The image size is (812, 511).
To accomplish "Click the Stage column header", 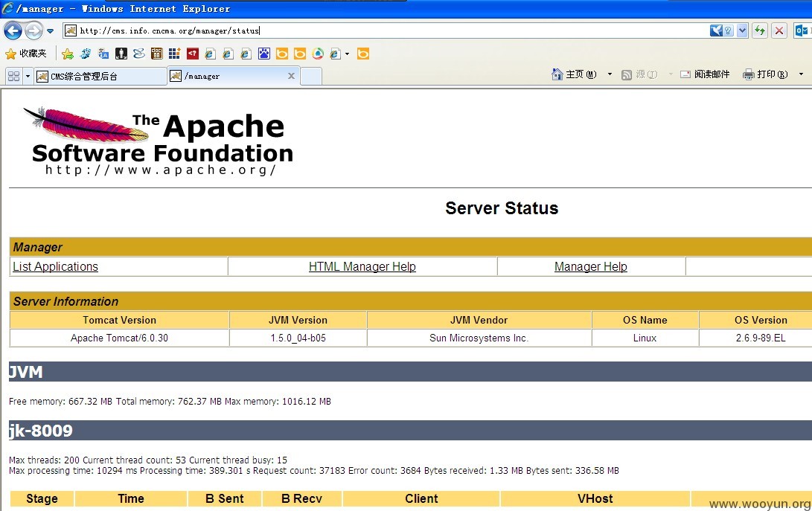I will click(42, 498).
